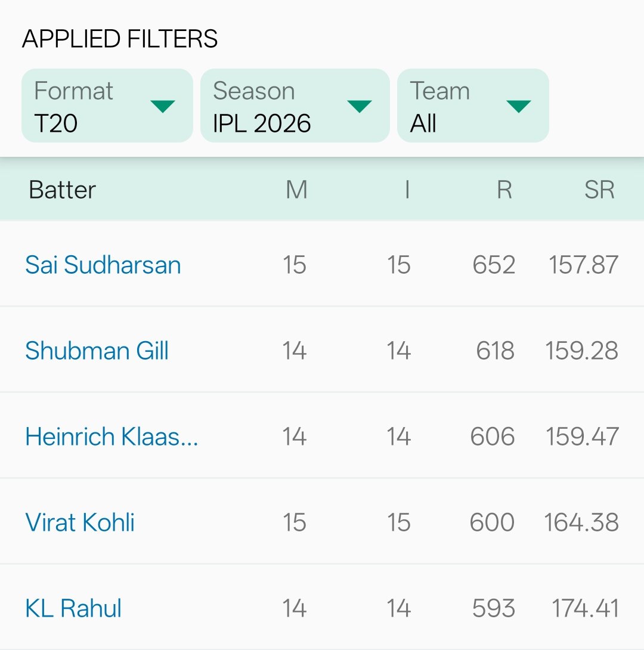Select Virat Kohli's 600 runs cell

click(x=492, y=522)
